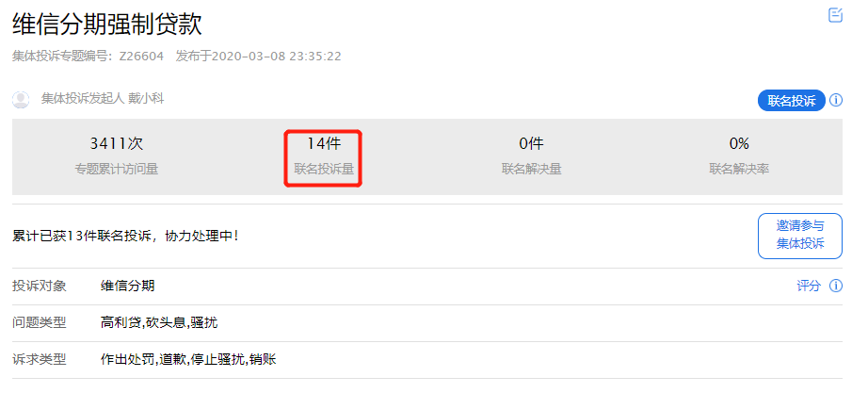Screen dimensions: 868x393
Task: Click the 3411次 visit count
Action: (116, 144)
